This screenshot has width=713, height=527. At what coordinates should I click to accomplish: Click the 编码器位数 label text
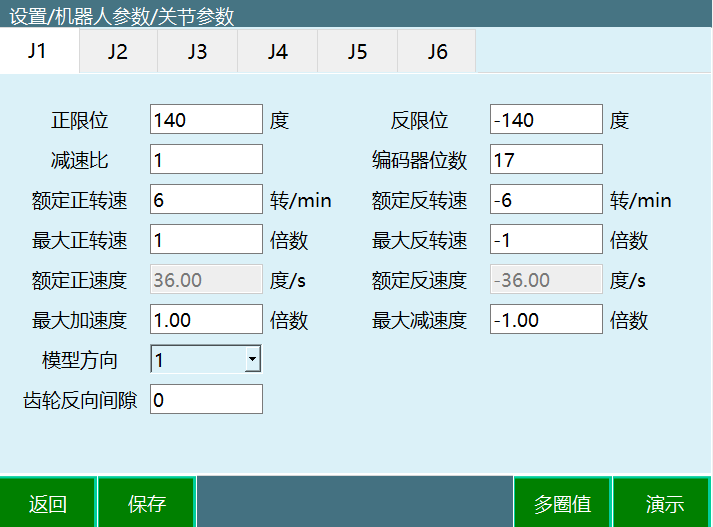419,161
